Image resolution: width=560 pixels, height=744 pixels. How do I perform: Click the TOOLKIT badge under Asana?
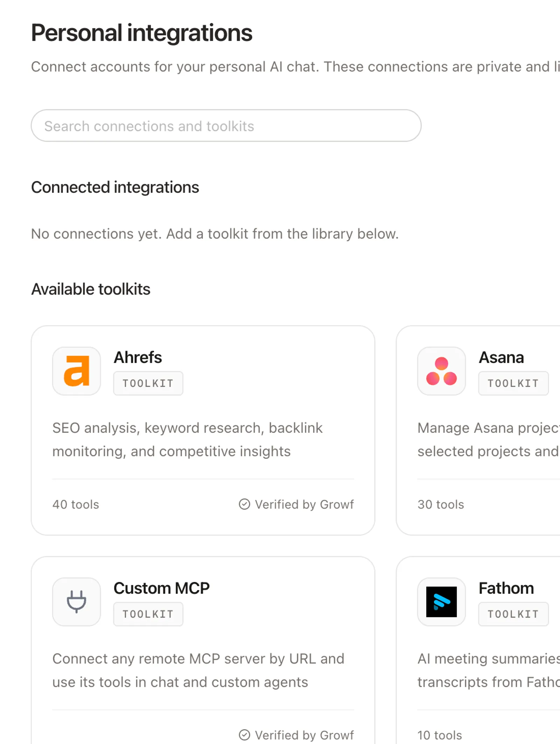coord(513,383)
